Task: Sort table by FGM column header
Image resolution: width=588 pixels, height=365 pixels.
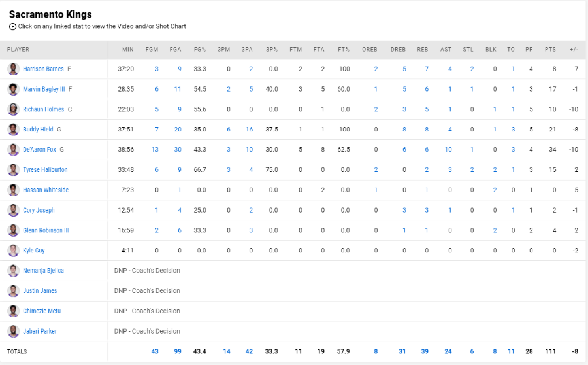Action: [152, 50]
